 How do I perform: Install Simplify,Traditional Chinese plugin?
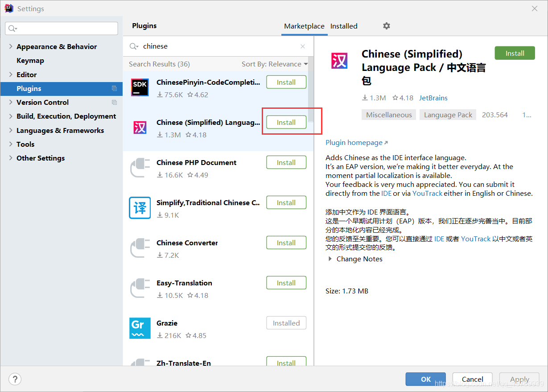pyautogui.click(x=286, y=202)
